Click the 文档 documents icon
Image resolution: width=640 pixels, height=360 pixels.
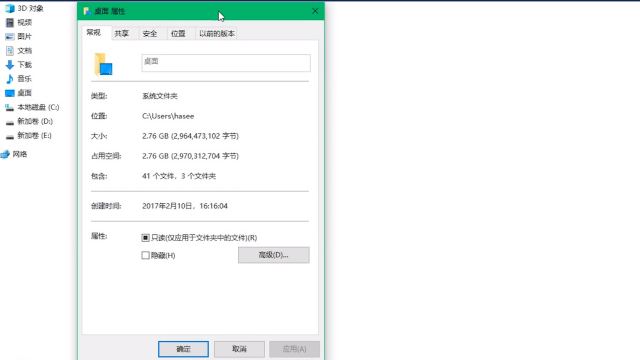(x=10, y=51)
